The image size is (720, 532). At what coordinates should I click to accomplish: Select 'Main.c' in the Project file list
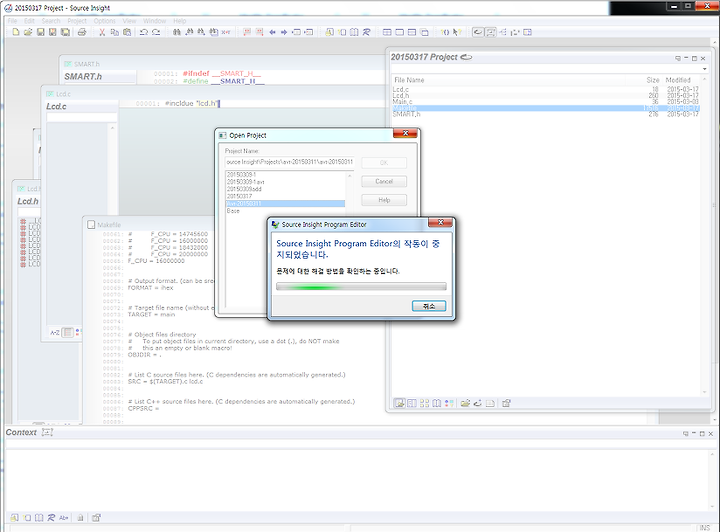click(x=546, y=101)
